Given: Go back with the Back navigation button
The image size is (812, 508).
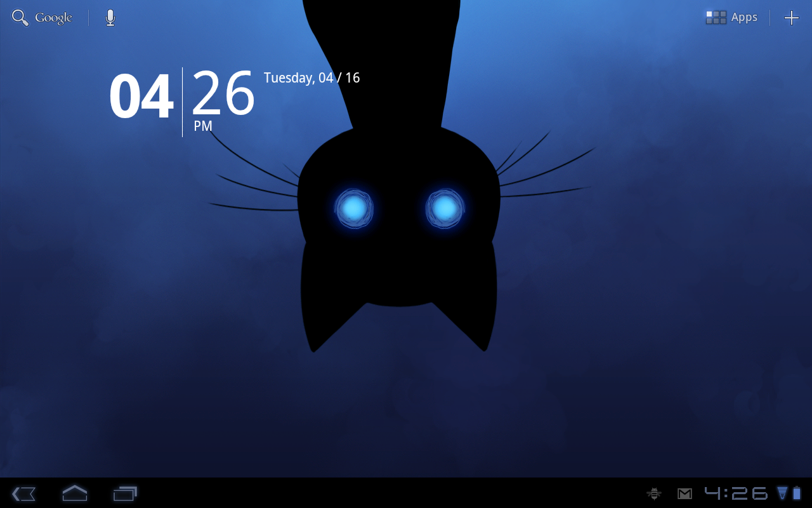Looking at the screenshot, I should click(23, 493).
